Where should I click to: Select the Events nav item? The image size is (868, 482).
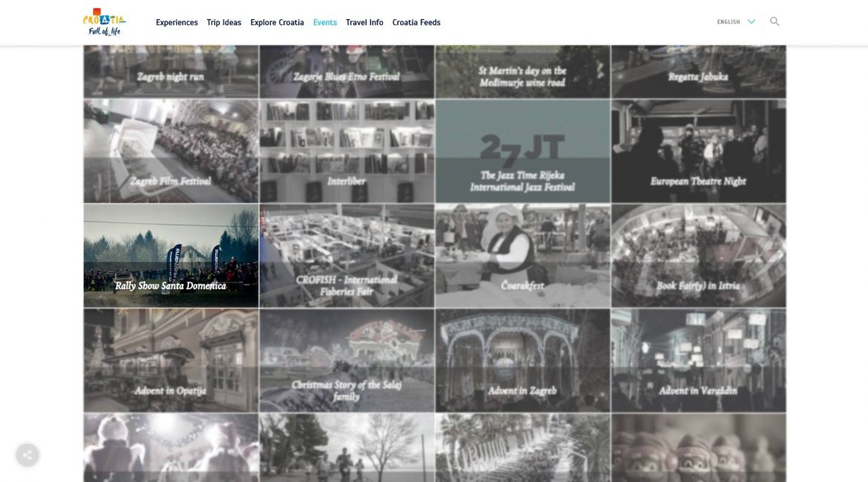point(325,22)
